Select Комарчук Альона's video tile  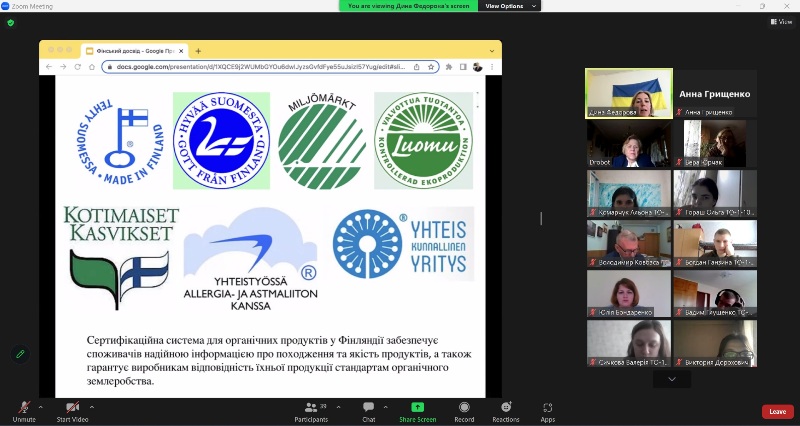tap(629, 193)
